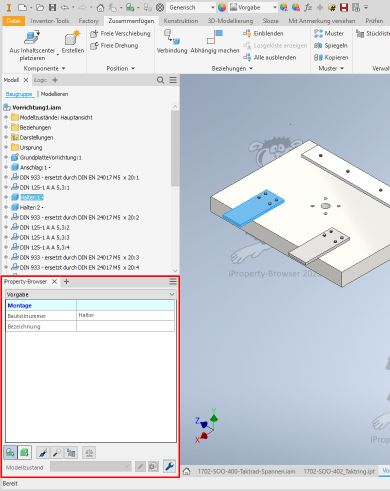Screen dimensions: 390x491
Task: Click the appearance color wheel icon beside Generisch
Action: click(x=222, y=7)
